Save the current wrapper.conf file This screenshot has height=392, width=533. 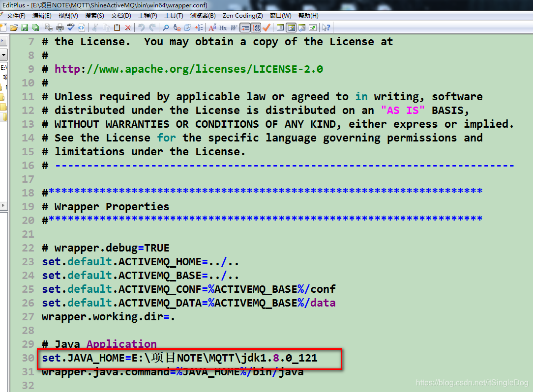pyautogui.click(x=25, y=28)
